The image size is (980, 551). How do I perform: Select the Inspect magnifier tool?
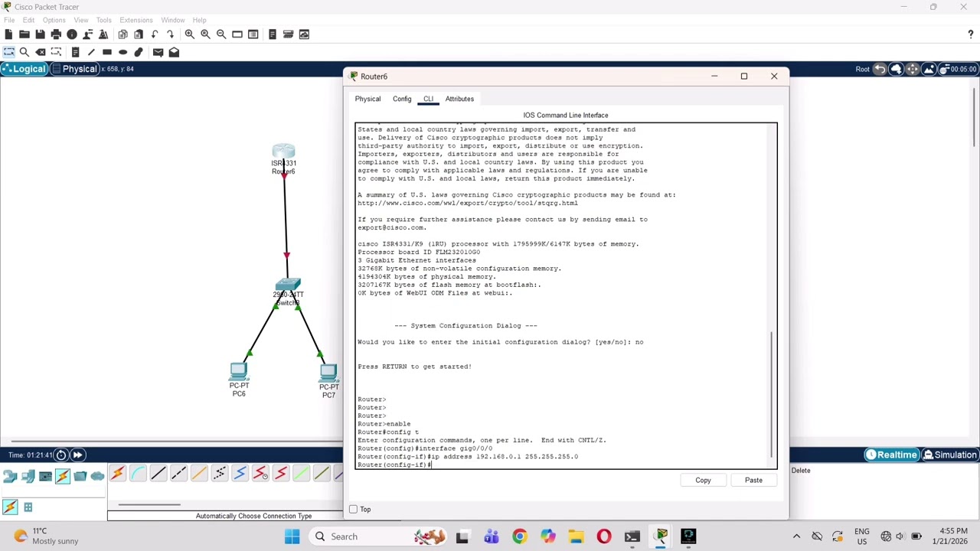(24, 52)
